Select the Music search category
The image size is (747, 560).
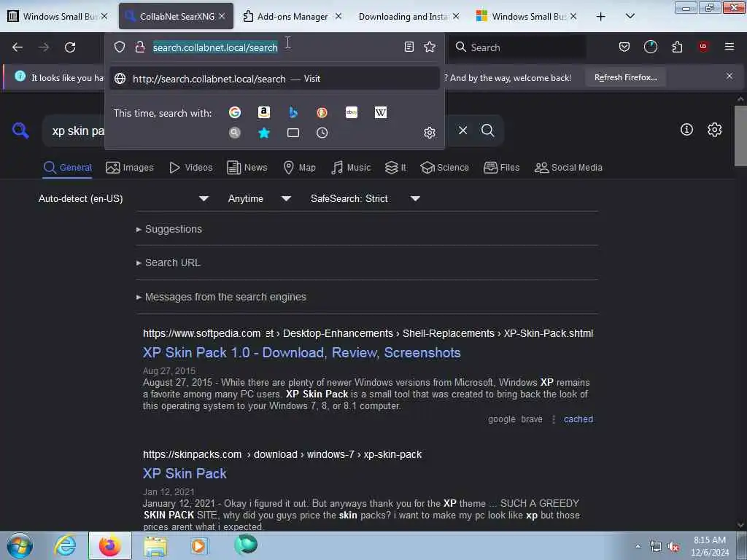351,168
